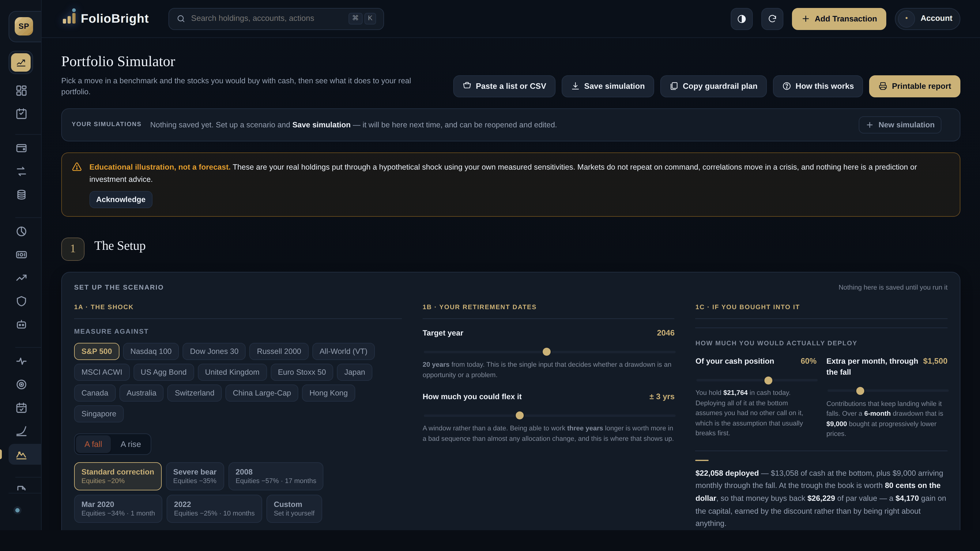
Task: Choose the Standard correction scenario
Action: click(118, 476)
